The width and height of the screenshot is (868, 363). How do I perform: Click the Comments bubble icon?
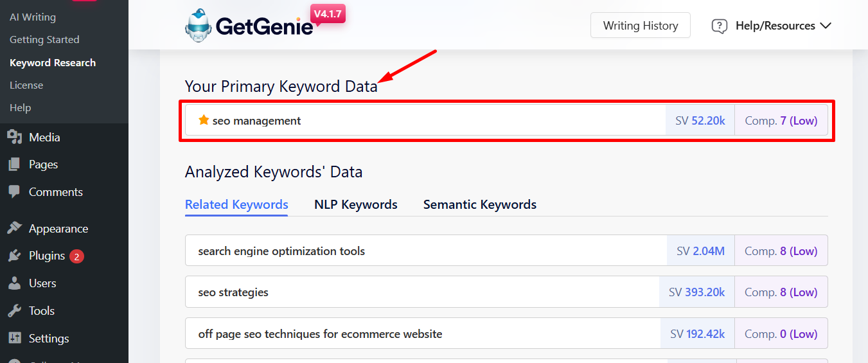click(x=15, y=191)
